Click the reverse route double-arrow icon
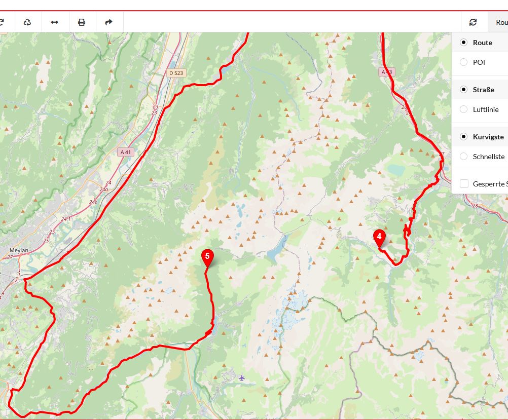 [55, 22]
